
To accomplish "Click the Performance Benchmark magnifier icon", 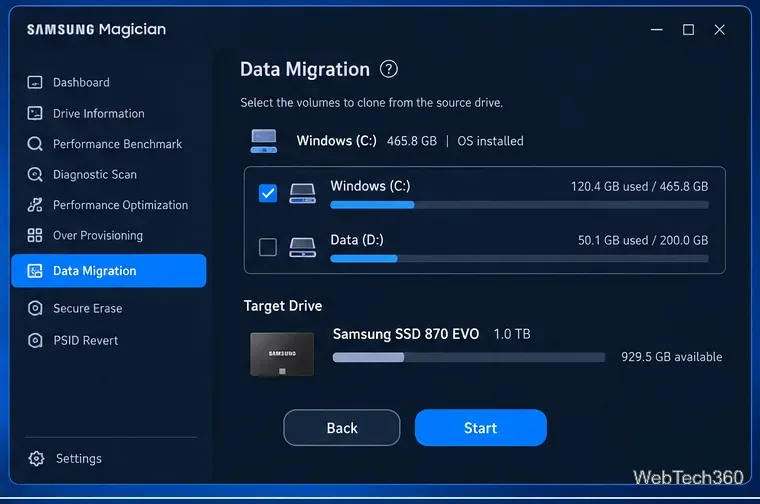I will coord(35,144).
